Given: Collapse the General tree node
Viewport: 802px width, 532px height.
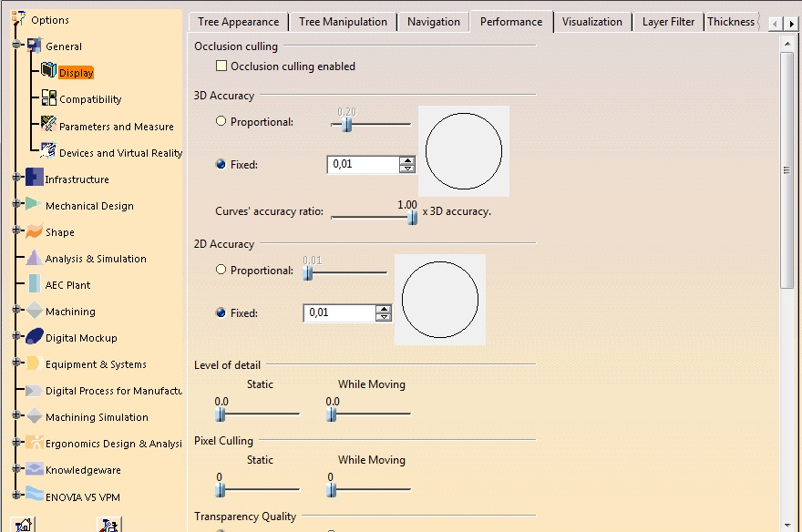Looking at the screenshot, I should pos(16,45).
